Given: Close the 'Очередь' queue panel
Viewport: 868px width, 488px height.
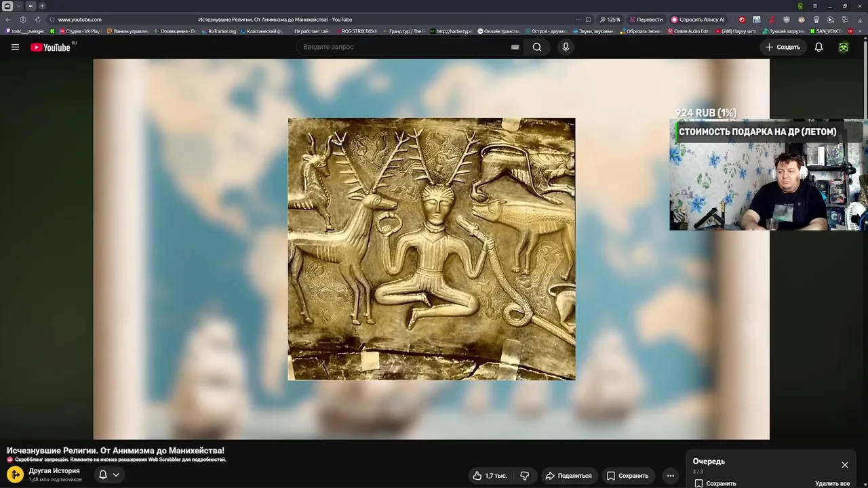Looking at the screenshot, I should coord(845,465).
